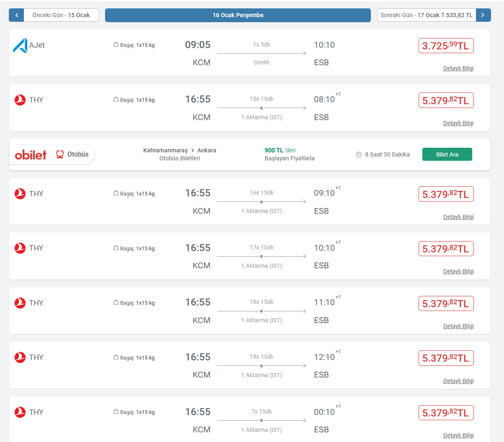Click the right arrow for next day
The height and width of the screenshot is (442, 504).
(483, 15)
